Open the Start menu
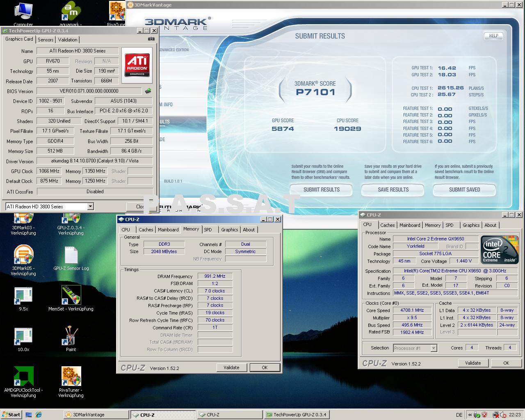Image resolution: width=525 pixels, height=420 pixels. pyautogui.click(x=11, y=415)
